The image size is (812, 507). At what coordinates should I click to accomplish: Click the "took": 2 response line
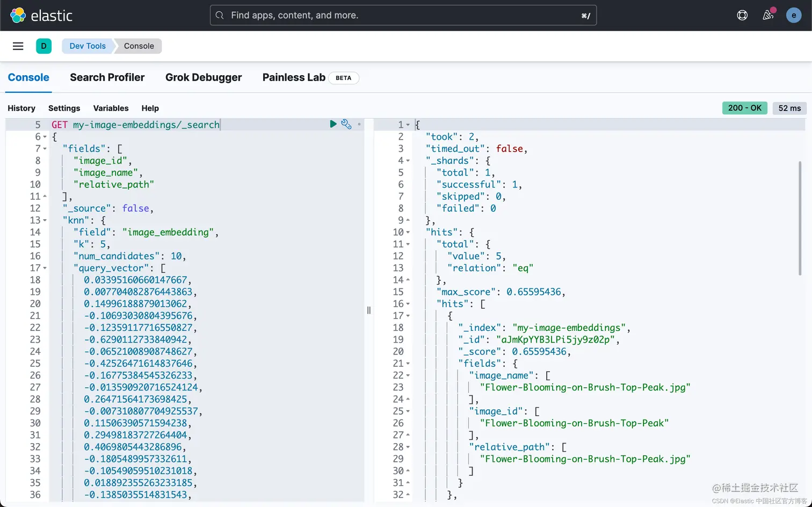(x=452, y=137)
